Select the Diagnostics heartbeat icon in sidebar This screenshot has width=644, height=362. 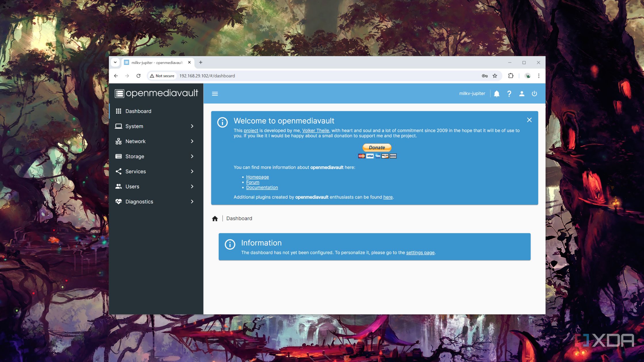click(119, 201)
